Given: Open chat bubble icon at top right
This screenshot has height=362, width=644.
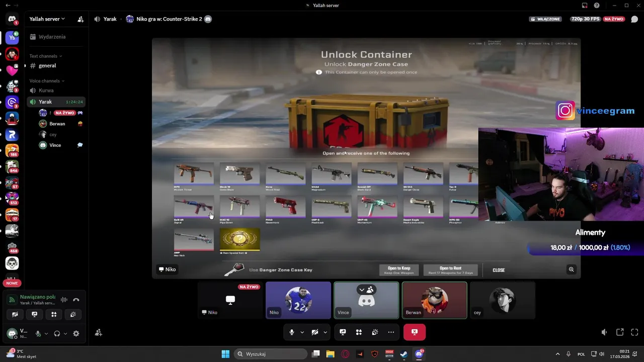Looking at the screenshot, I should coord(634,19).
